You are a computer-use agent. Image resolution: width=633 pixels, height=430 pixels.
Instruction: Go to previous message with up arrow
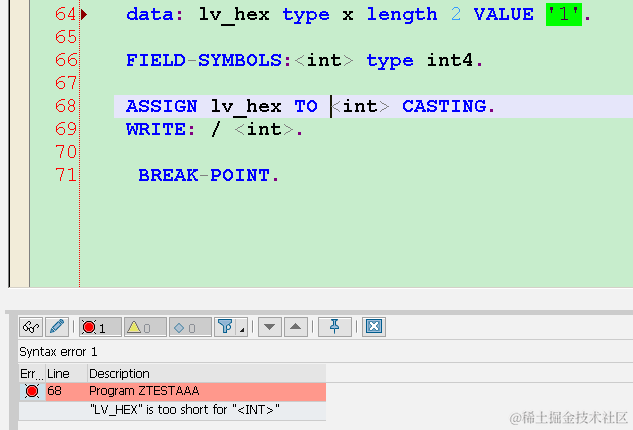tap(296, 327)
